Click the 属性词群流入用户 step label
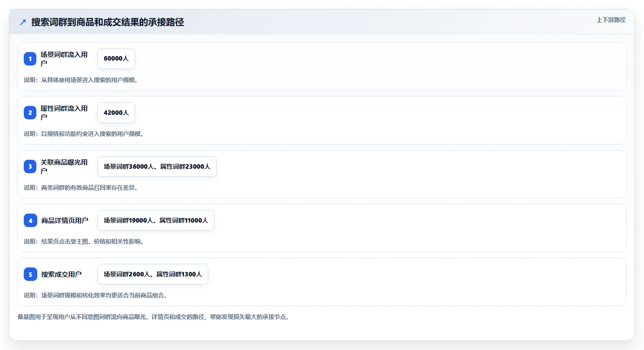 click(64, 113)
